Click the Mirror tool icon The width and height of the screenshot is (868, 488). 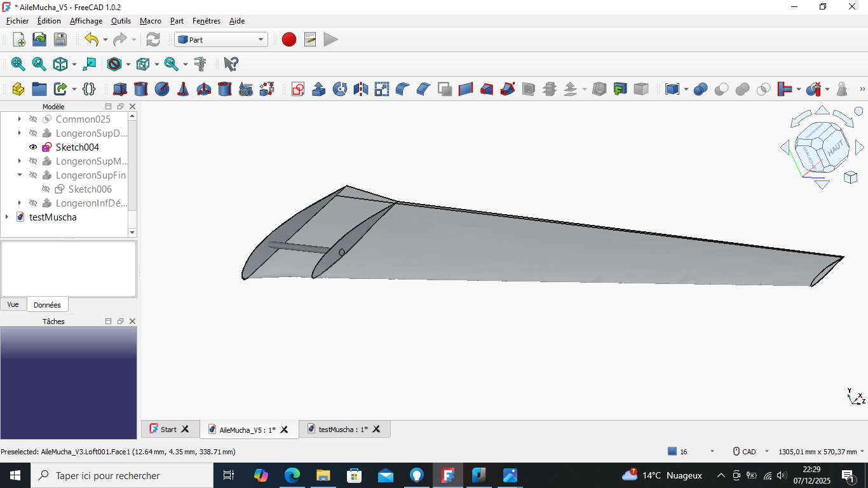(x=361, y=89)
